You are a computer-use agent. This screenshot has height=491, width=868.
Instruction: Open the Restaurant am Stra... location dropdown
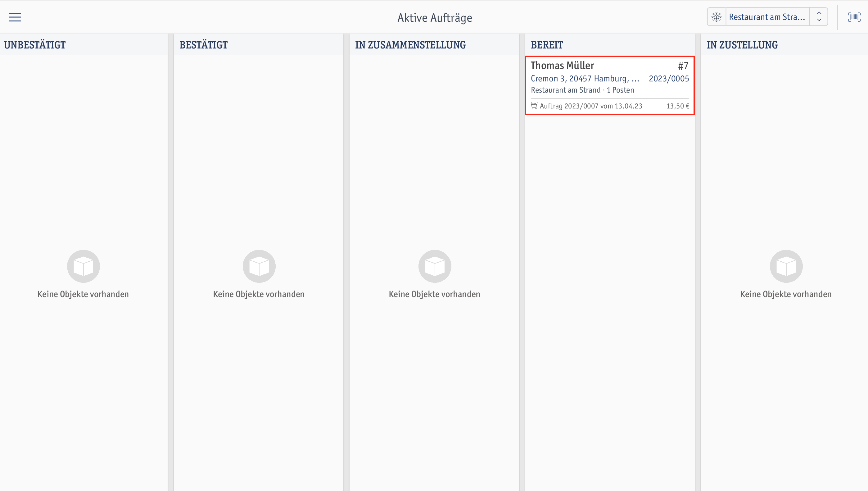click(x=767, y=17)
